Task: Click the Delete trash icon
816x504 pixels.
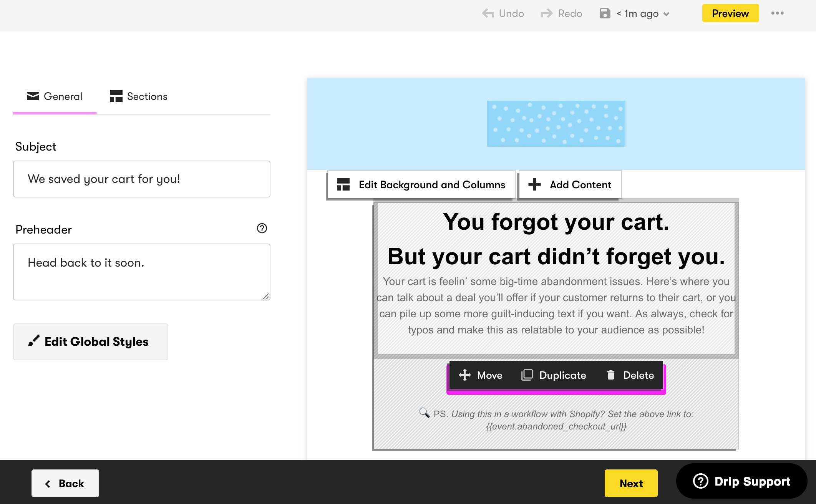Action: 610,375
